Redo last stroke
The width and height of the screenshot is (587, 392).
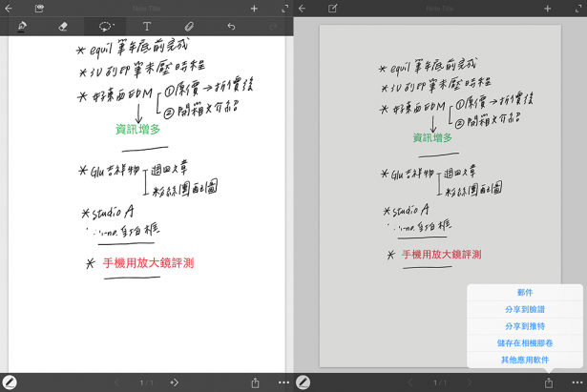(x=273, y=26)
